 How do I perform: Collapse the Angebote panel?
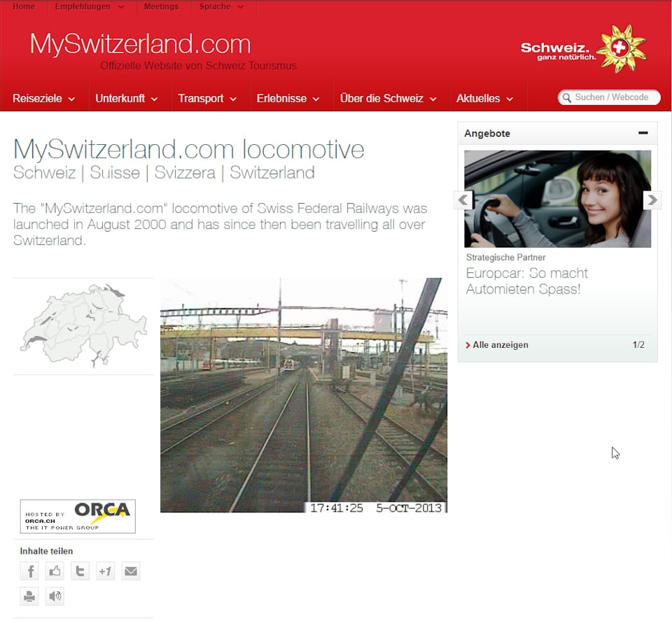point(643,133)
